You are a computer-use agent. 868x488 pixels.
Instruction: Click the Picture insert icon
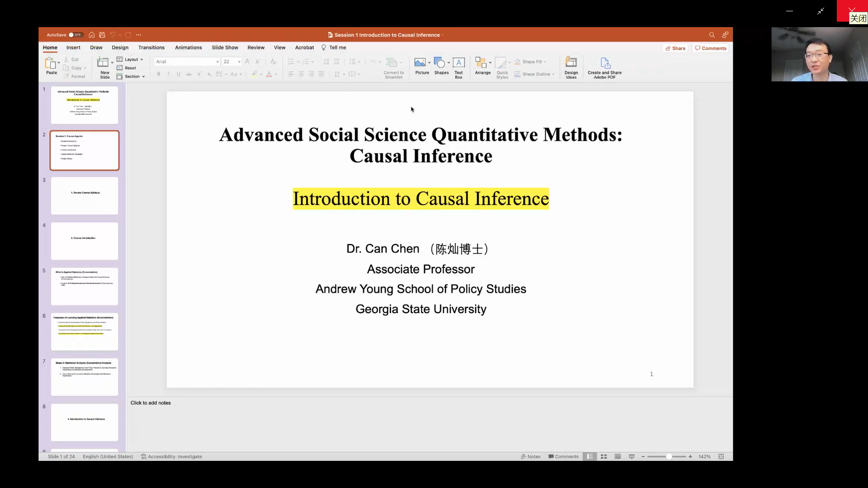420,63
